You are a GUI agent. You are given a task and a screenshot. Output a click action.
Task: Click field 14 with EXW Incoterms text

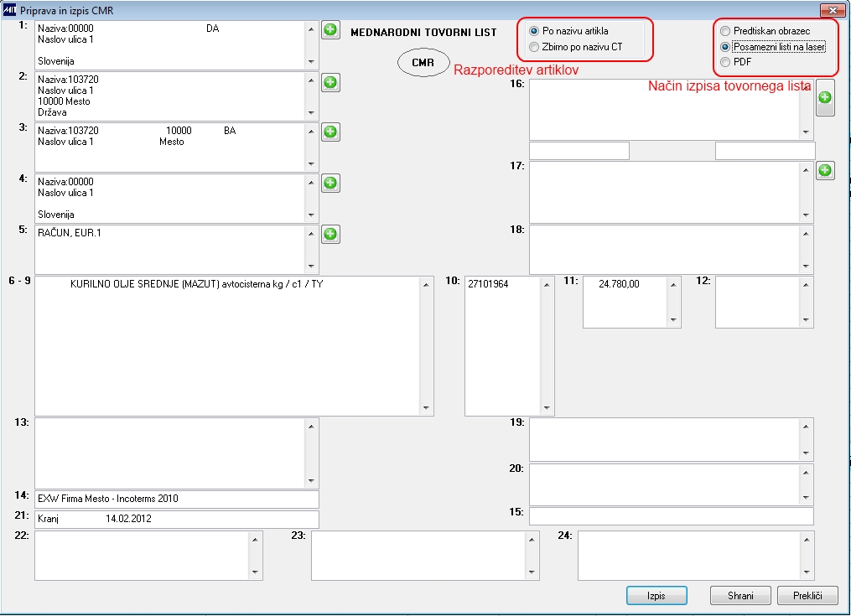[x=177, y=499]
